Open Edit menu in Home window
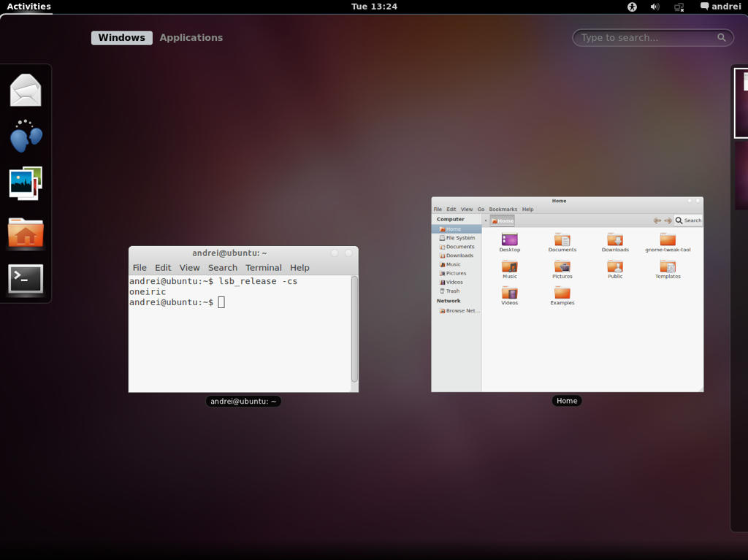 pyautogui.click(x=451, y=210)
